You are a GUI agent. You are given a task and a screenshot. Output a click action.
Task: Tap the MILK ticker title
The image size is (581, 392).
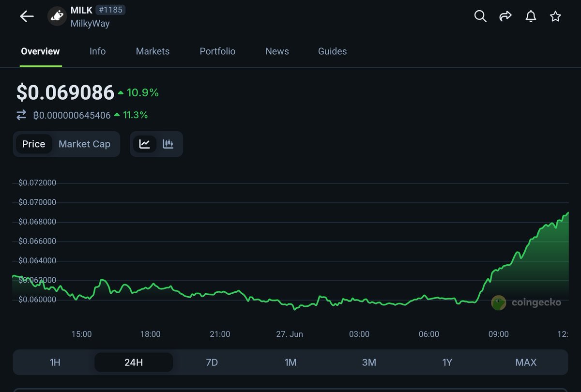click(81, 10)
